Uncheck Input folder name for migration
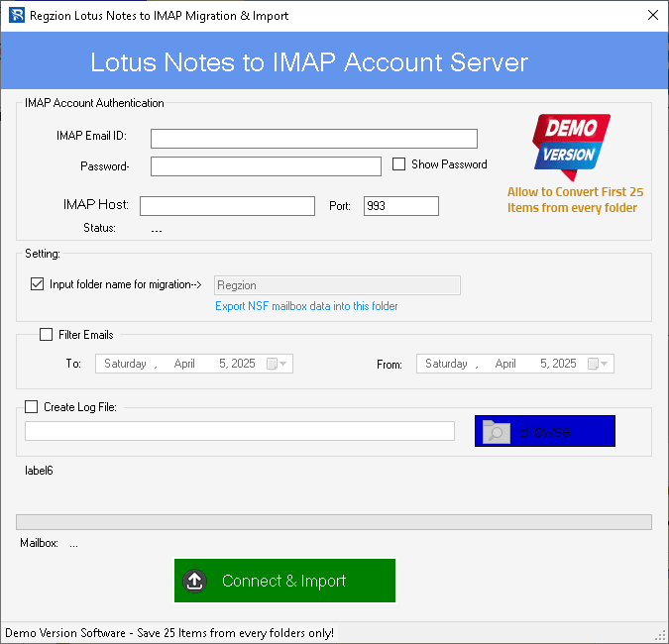Image resolution: width=669 pixels, height=644 pixels. (38, 284)
